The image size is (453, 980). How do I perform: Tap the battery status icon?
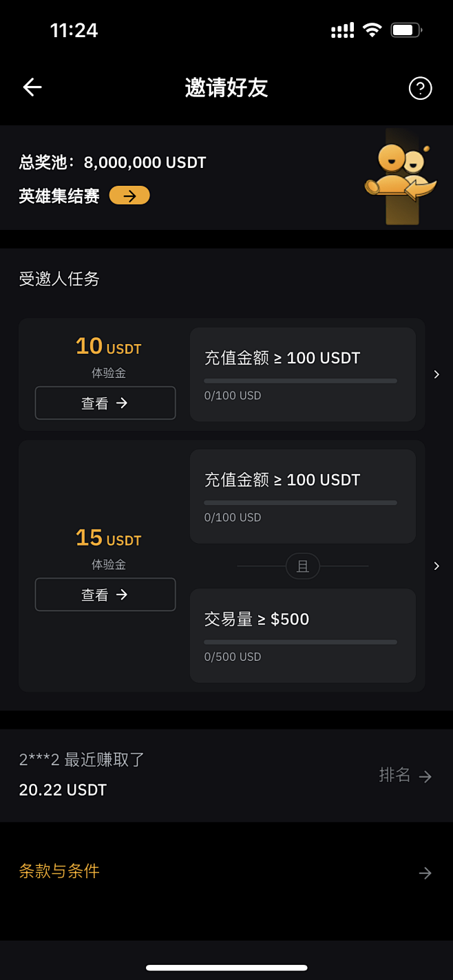pyautogui.click(x=405, y=30)
